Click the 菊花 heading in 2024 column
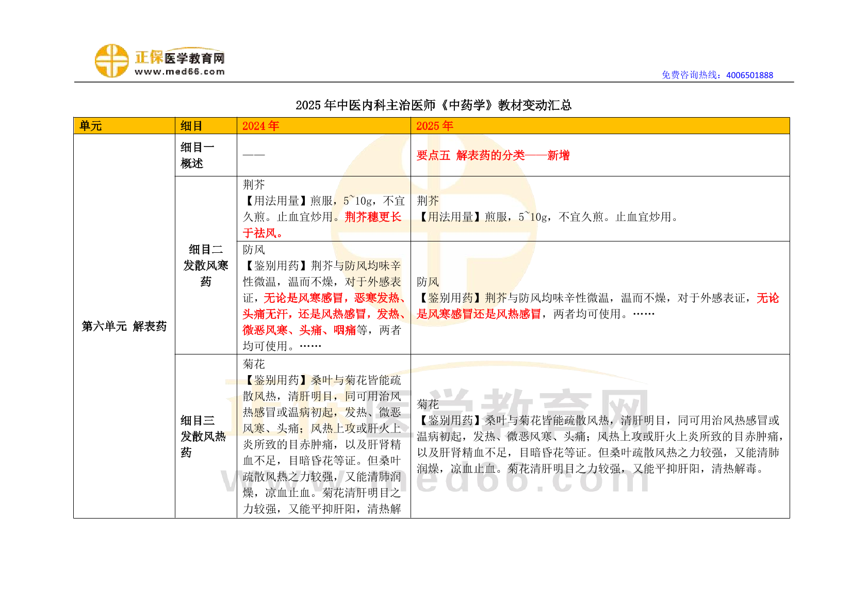868x614 pixels. coord(254,364)
